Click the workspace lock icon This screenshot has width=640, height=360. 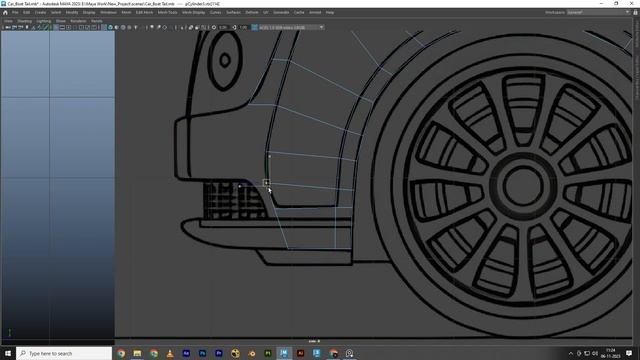[636, 12]
